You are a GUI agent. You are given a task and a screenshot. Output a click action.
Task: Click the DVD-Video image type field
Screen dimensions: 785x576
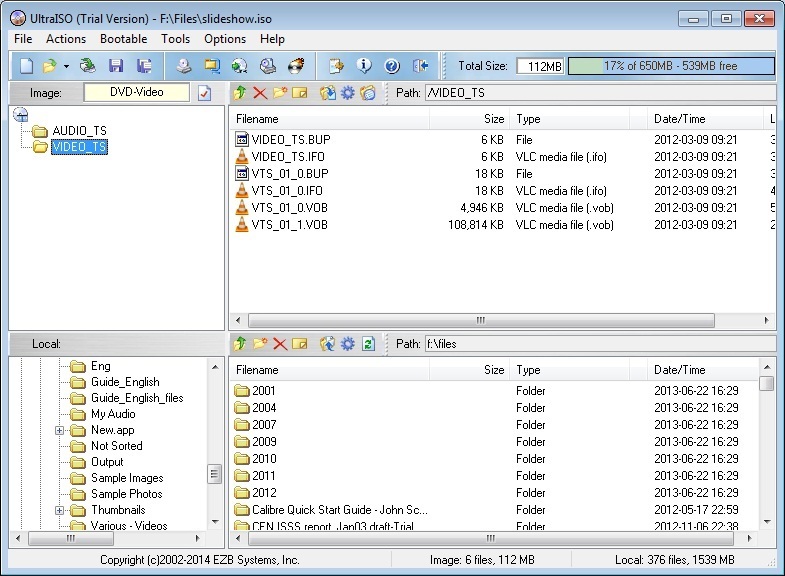[x=137, y=92]
